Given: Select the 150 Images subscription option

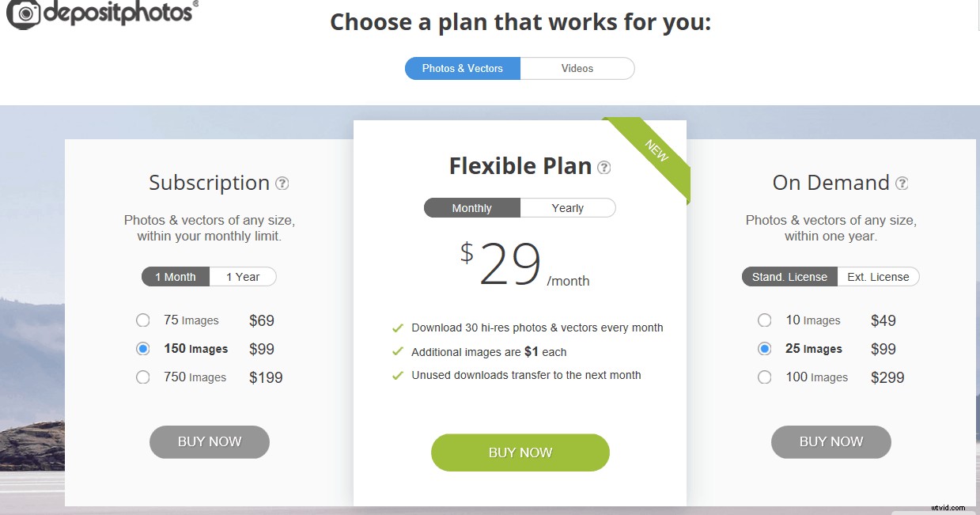Looking at the screenshot, I should 143,349.
